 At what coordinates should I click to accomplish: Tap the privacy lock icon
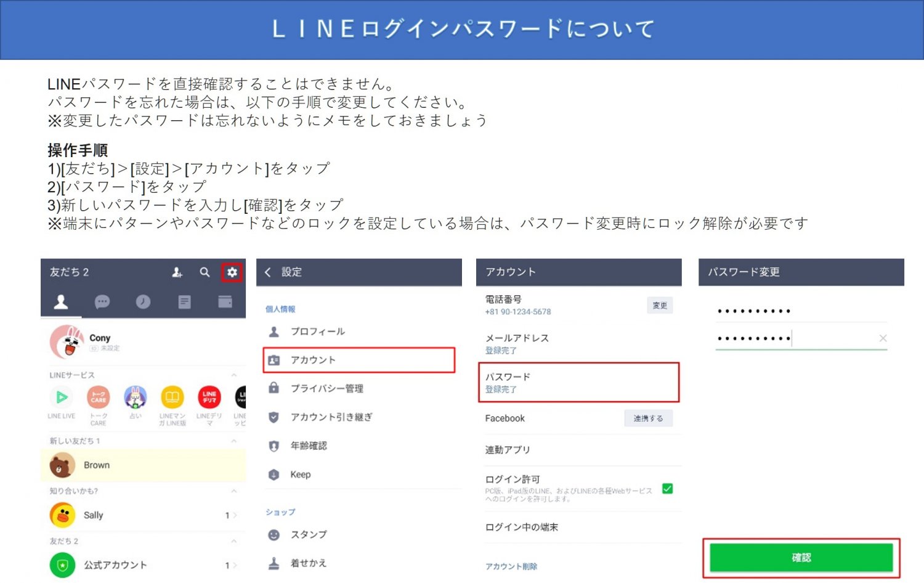[x=274, y=388]
